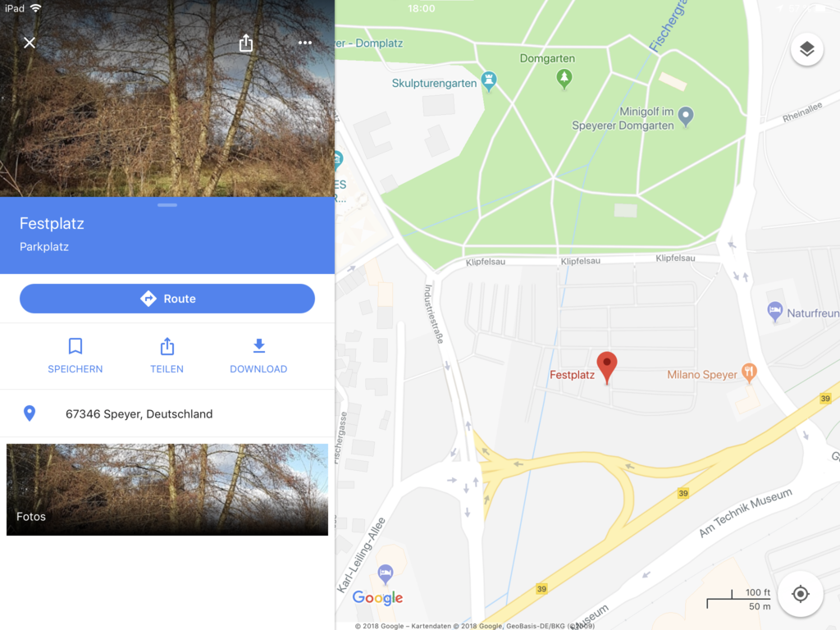Download offline map via Download
The width and height of the screenshot is (840, 630).
click(258, 356)
